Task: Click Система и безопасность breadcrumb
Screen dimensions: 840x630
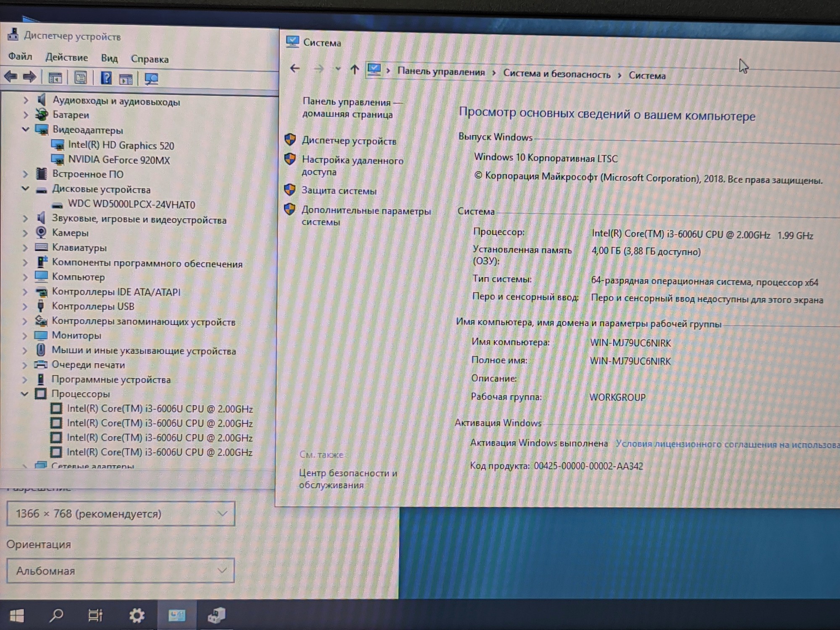Action: pos(557,74)
